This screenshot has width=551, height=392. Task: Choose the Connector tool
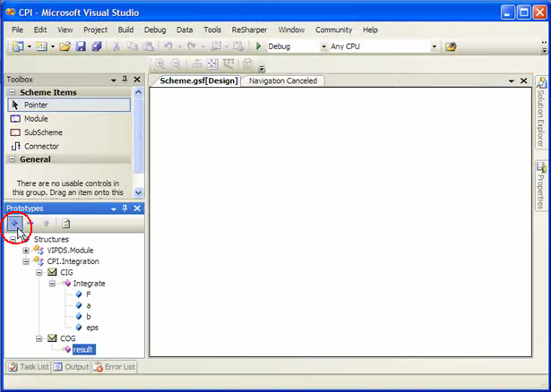pos(41,146)
